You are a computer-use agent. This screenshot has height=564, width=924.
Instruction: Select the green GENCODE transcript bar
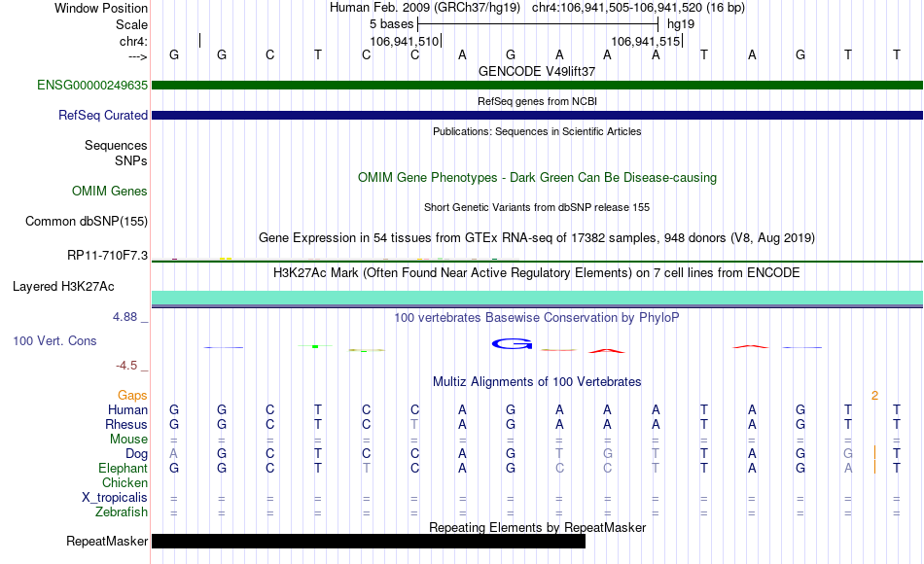pyautogui.click(x=537, y=86)
